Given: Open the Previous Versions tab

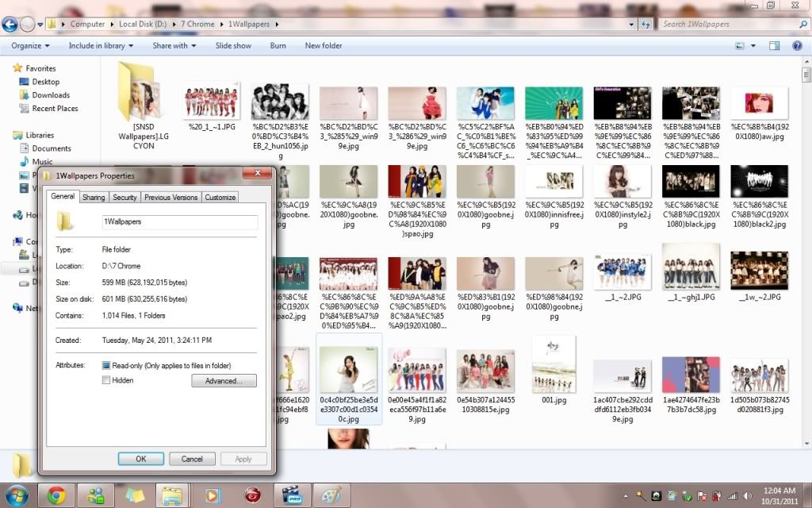Looking at the screenshot, I should pyautogui.click(x=170, y=197).
